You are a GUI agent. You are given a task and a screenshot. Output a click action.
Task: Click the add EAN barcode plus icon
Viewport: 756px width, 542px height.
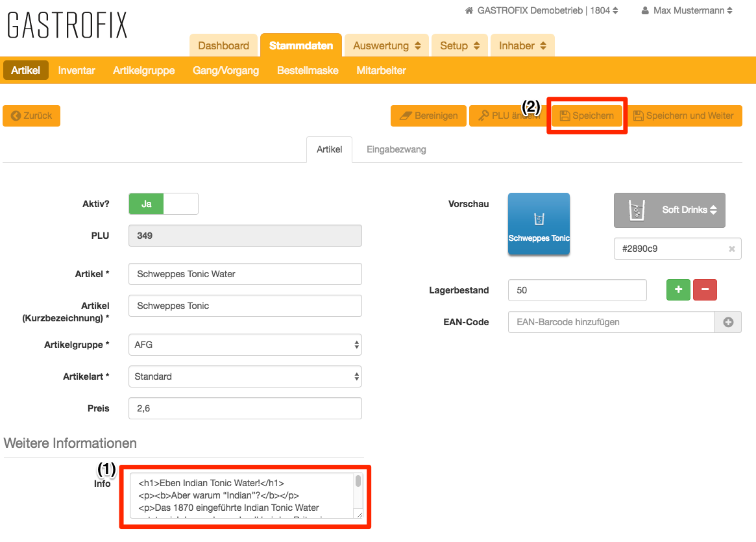pyautogui.click(x=728, y=322)
